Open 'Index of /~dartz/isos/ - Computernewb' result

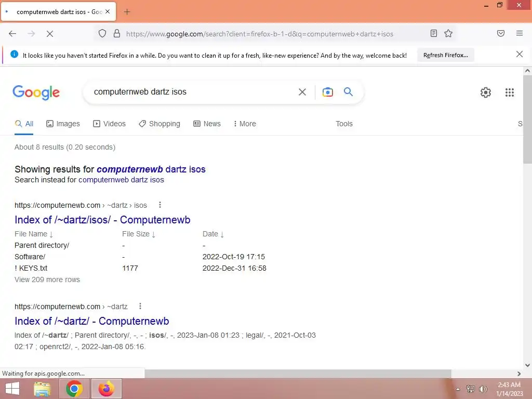[102, 220]
